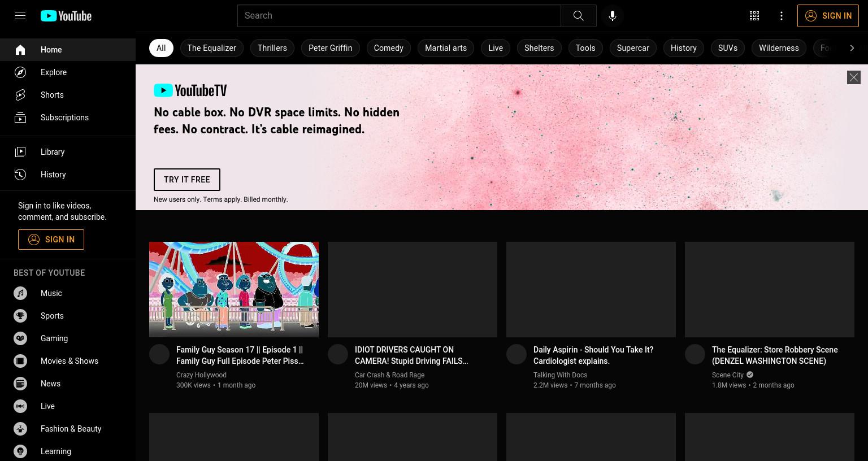Click Scene City channel avatar
This screenshot has width=868, height=461.
695,354
